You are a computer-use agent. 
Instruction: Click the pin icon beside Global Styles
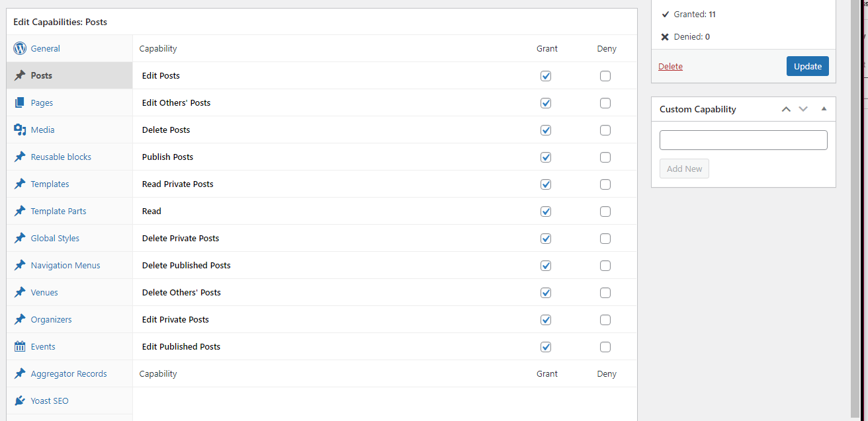(x=20, y=238)
